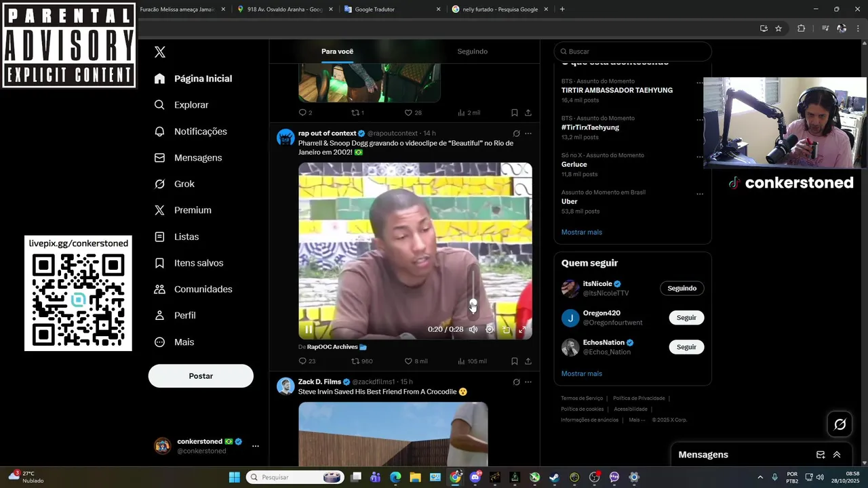Open more options on rap out of context post

(x=528, y=134)
